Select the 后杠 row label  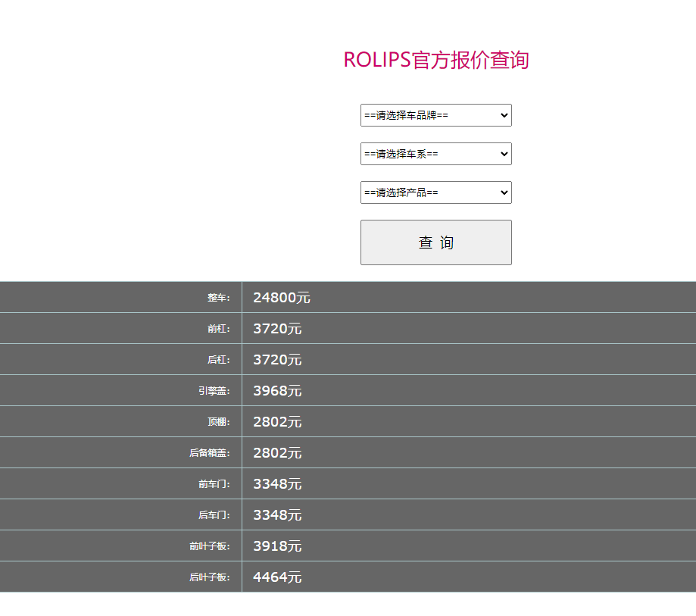(x=218, y=360)
